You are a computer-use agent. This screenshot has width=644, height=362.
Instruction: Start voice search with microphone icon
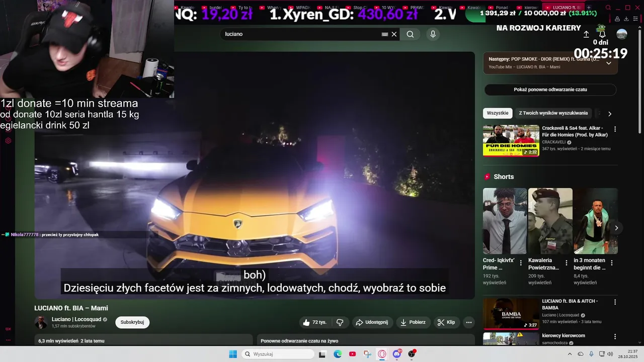tap(433, 34)
